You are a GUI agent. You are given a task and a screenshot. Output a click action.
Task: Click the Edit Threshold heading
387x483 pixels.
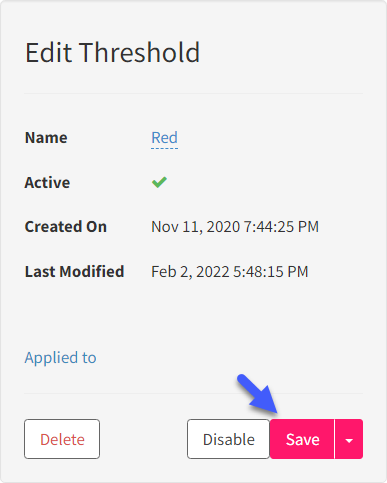pyautogui.click(x=113, y=52)
